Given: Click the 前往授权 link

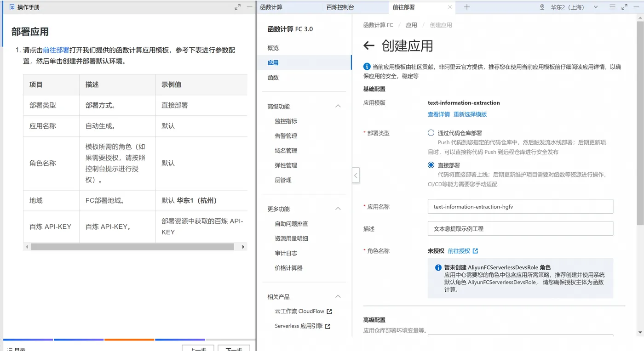Looking at the screenshot, I should pos(459,251).
